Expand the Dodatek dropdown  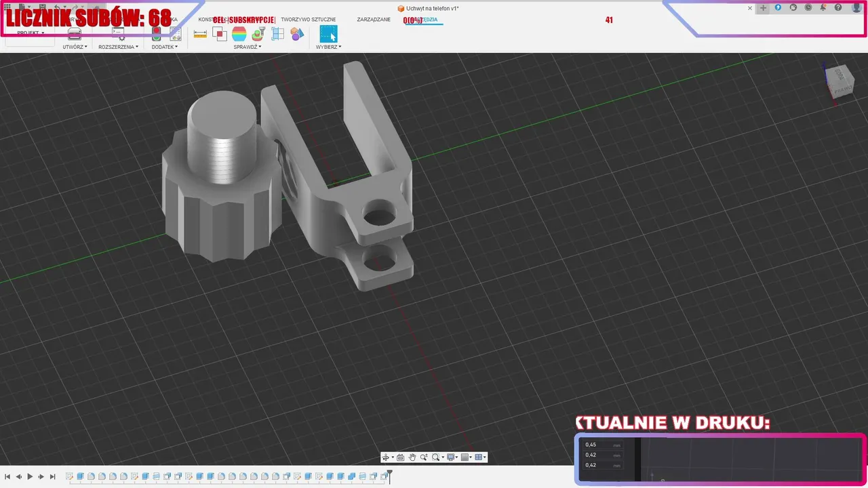[x=165, y=47]
